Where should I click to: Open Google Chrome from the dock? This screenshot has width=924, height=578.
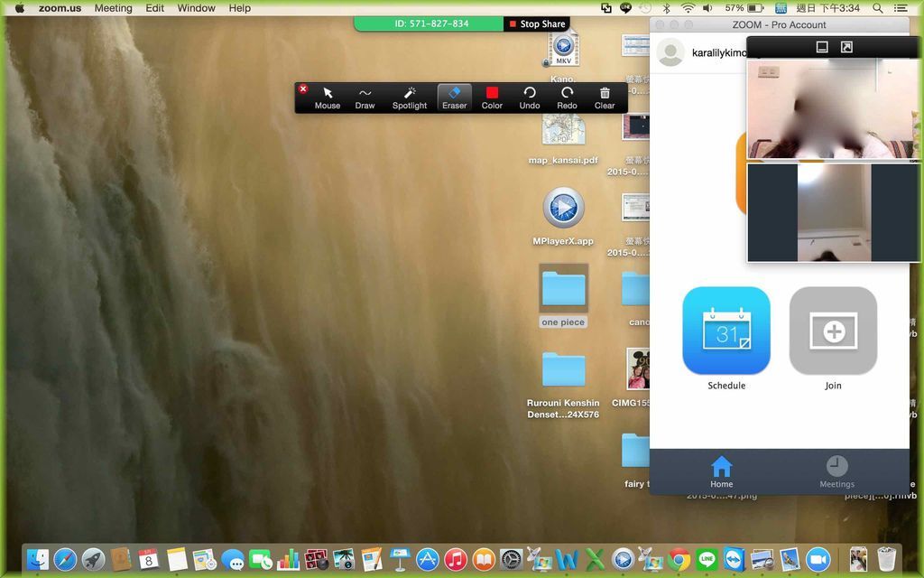pos(679,559)
